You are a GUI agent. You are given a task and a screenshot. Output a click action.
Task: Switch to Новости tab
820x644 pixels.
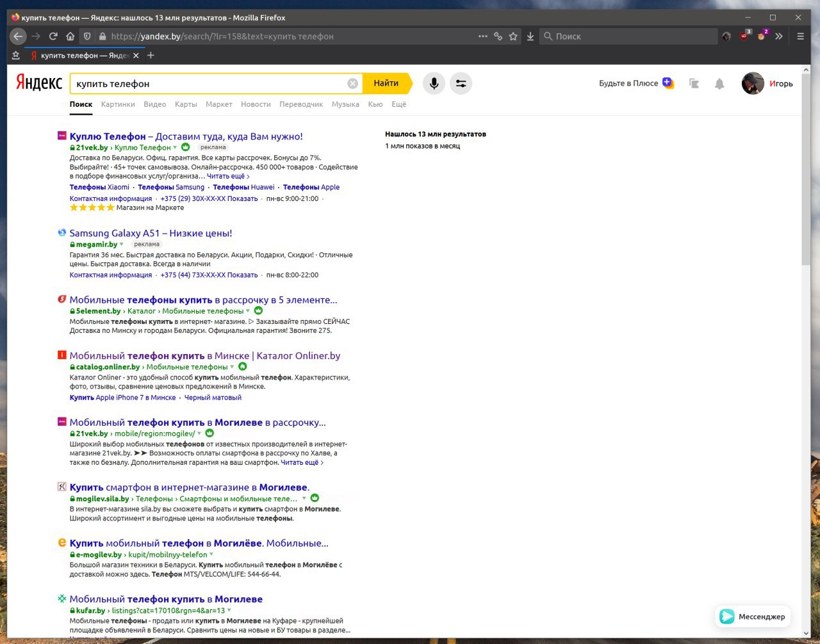pyautogui.click(x=256, y=104)
